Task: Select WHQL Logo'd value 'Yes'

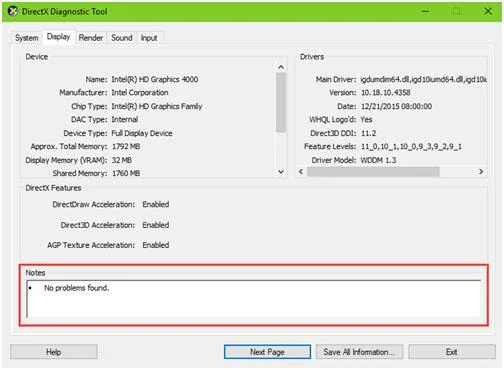Action: coord(366,120)
